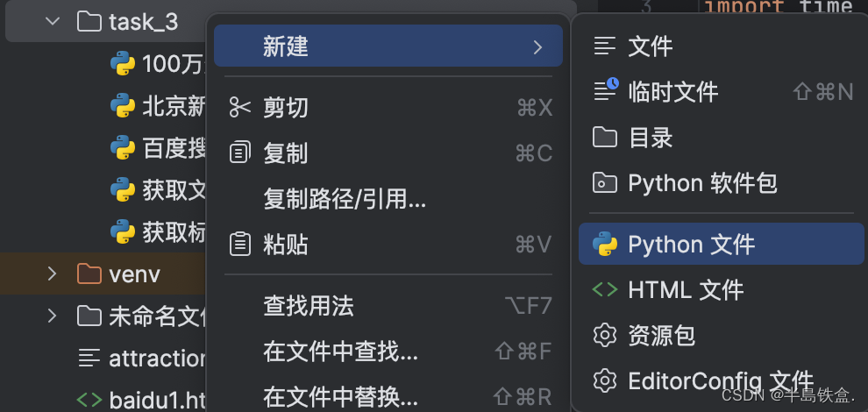
Task: Click the EditorConfig 文件 gear icon
Action: [x=604, y=380]
